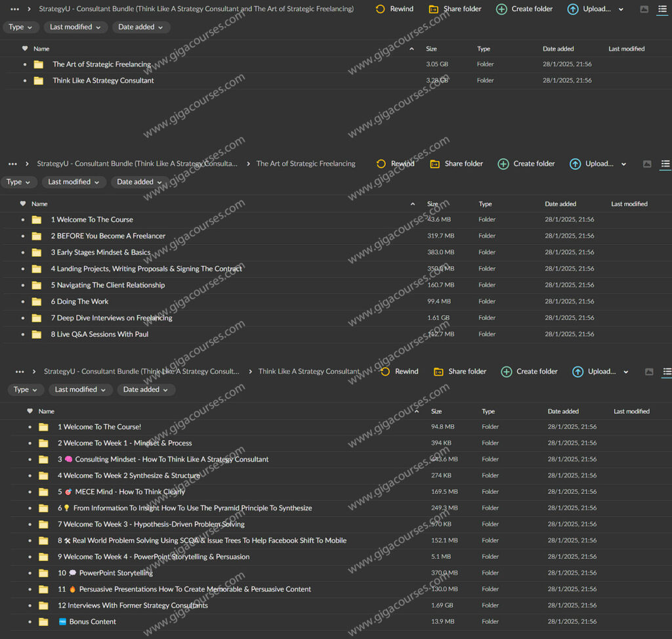Open Type filter dropdown in top panel
672x639 pixels.
click(x=20, y=27)
